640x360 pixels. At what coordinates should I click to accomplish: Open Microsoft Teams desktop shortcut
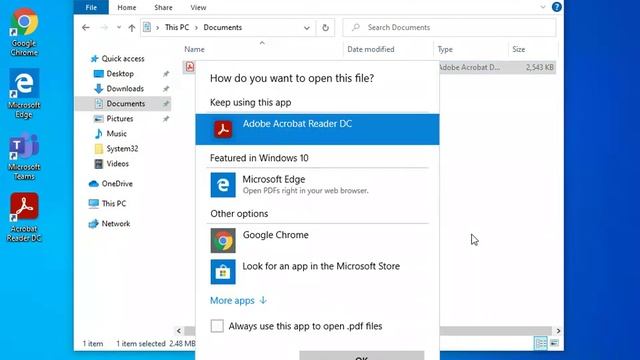point(24,156)
